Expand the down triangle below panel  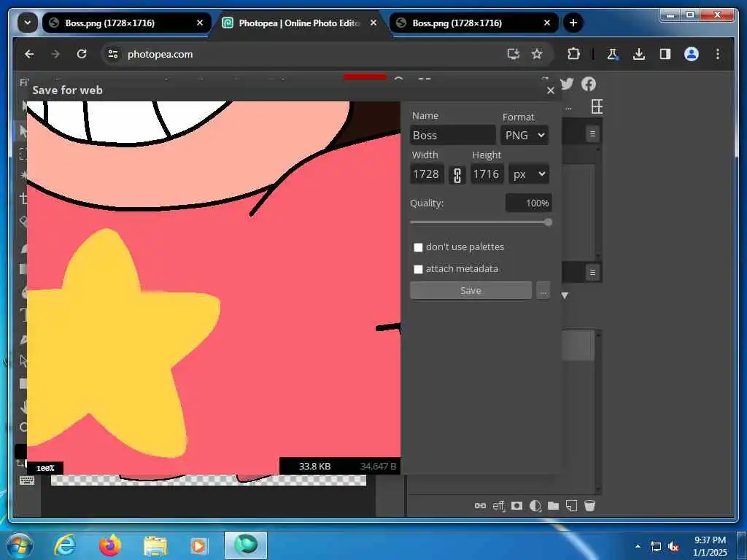tap(565, 296)
